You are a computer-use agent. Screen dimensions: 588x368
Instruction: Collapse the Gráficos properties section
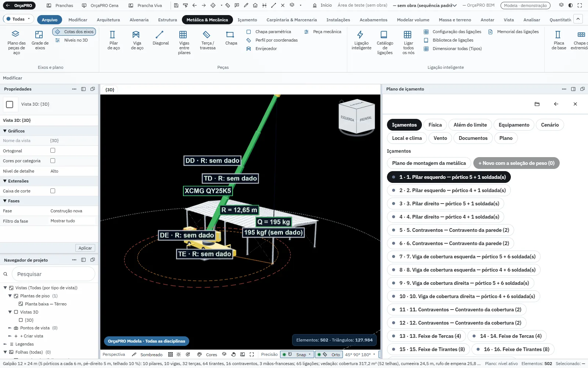point(5,131)
